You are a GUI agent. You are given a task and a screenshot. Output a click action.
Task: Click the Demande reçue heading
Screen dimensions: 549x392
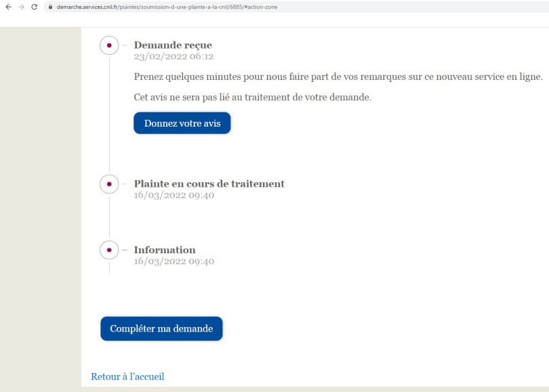pyautogui.click(x=173, y=45)
